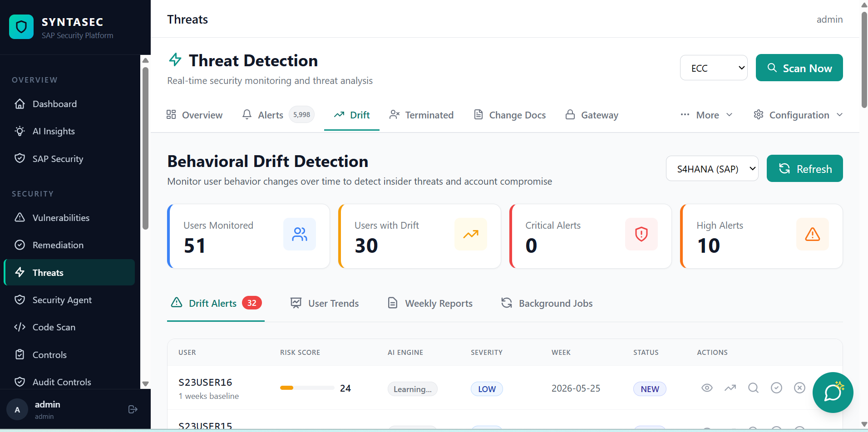Open the Alerts tab
This screenshot has height=432, width=868.
(278, 115)
